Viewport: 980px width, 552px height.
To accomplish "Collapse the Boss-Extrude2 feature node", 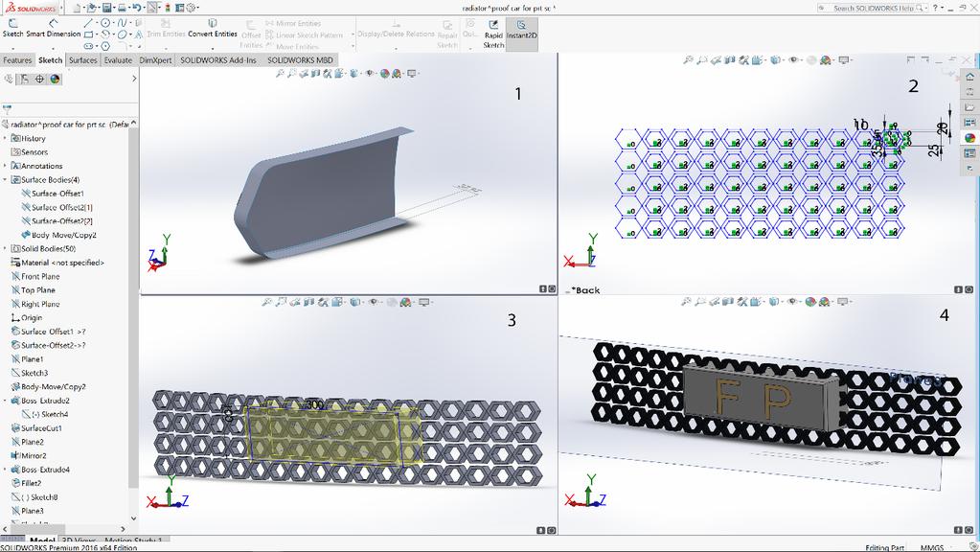I will coord(5,400).
